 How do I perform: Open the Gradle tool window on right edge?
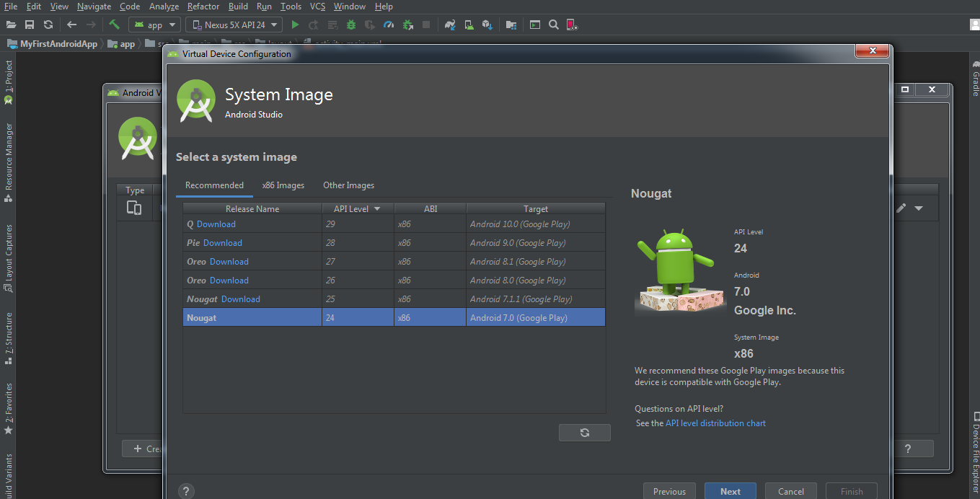click(975, 79)
